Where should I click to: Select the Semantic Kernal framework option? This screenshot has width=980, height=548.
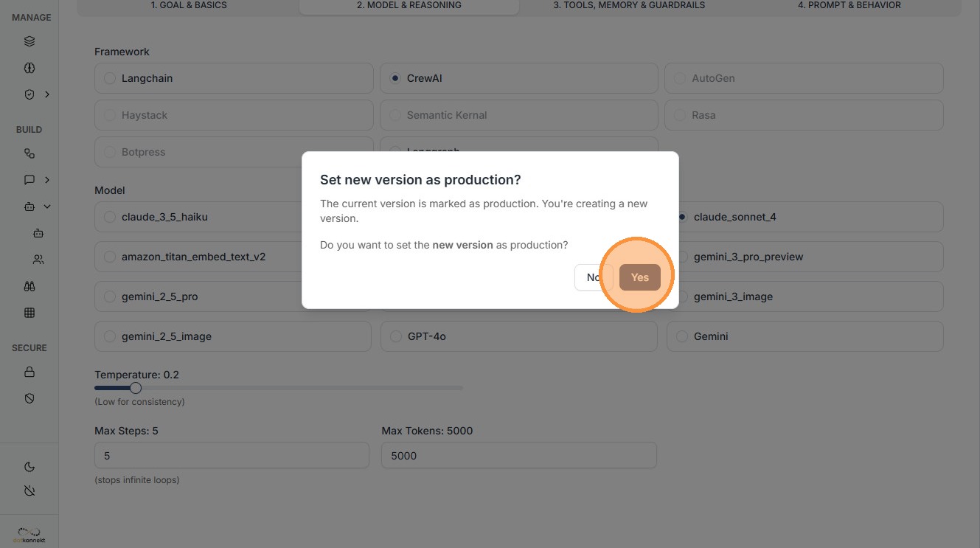point(519,115)
